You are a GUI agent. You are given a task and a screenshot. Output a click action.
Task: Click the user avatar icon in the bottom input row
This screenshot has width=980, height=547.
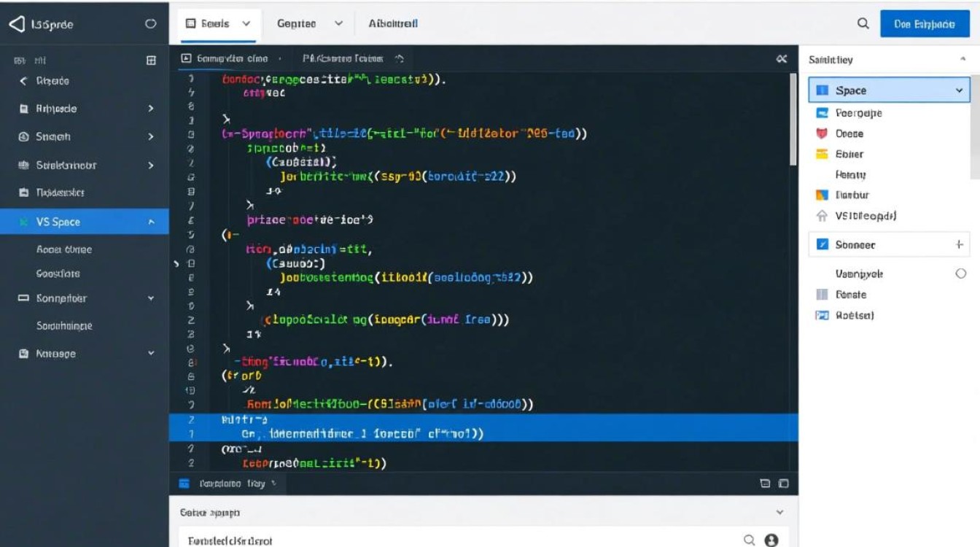pos(771,540)
